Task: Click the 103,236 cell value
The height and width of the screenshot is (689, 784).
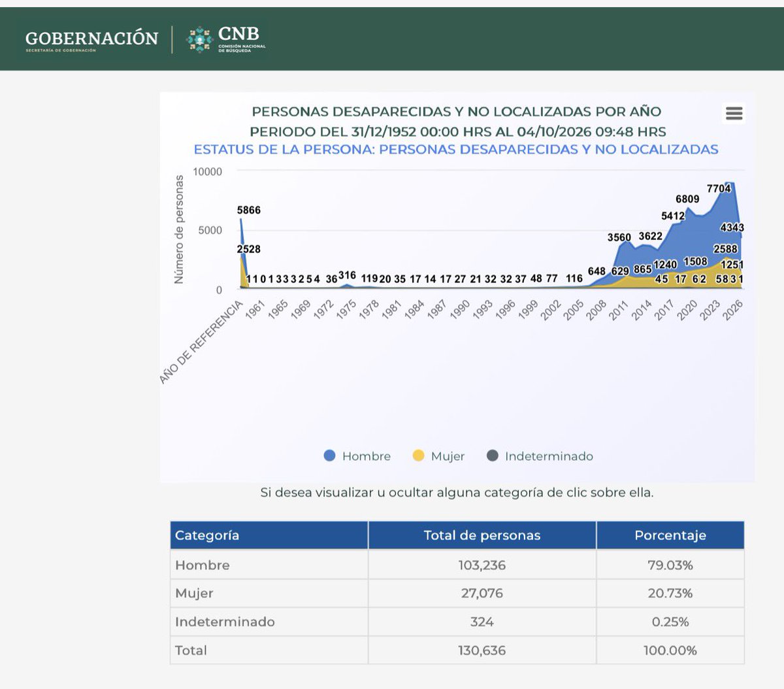Action: [482, 565]
